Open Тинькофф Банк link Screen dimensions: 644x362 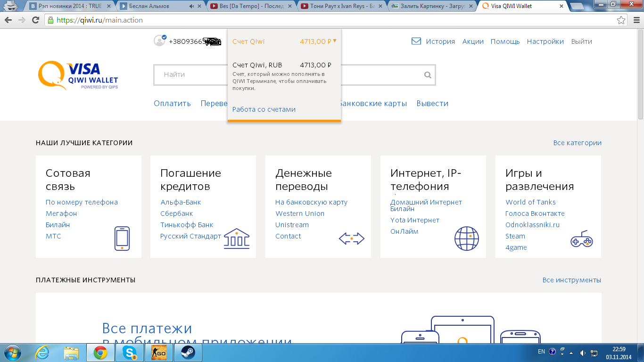pyautogui.click(x=187, y=225)
